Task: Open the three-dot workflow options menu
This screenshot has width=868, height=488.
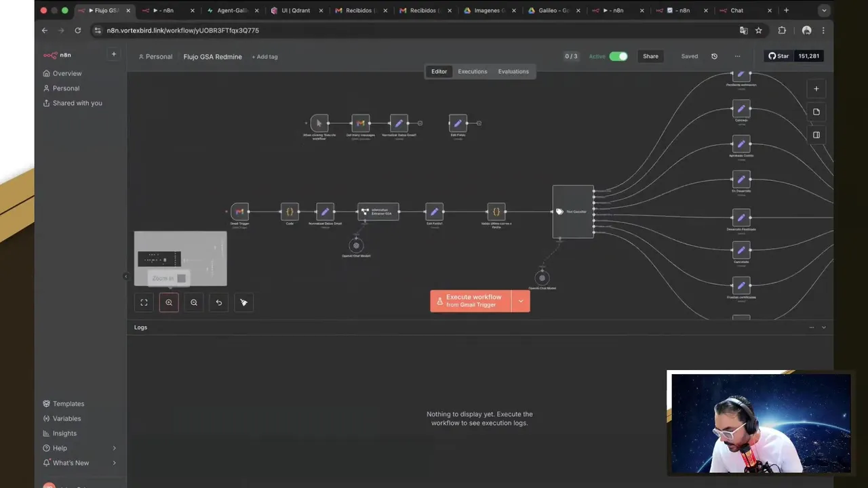Action: 737,56
